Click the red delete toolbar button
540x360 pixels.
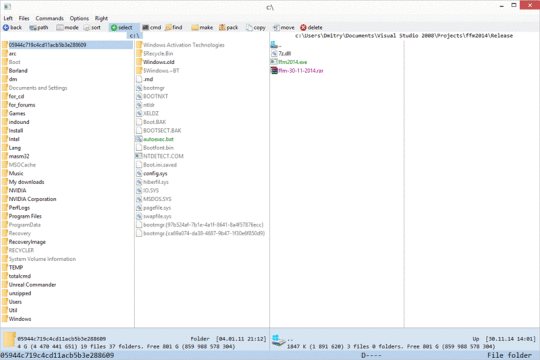(x=311, y=28)
